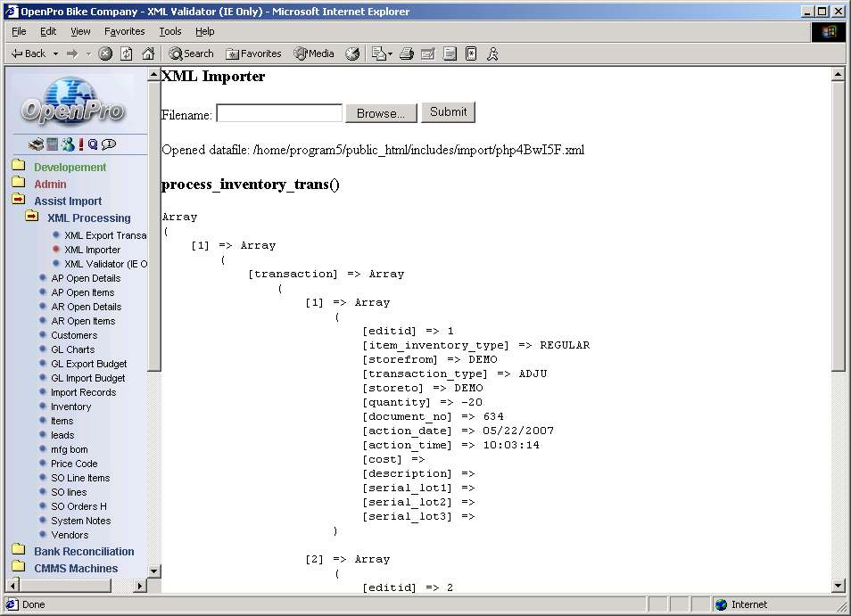Collapse the Assist Import folder
Screen dimensions: 851x616
[18, 201]
